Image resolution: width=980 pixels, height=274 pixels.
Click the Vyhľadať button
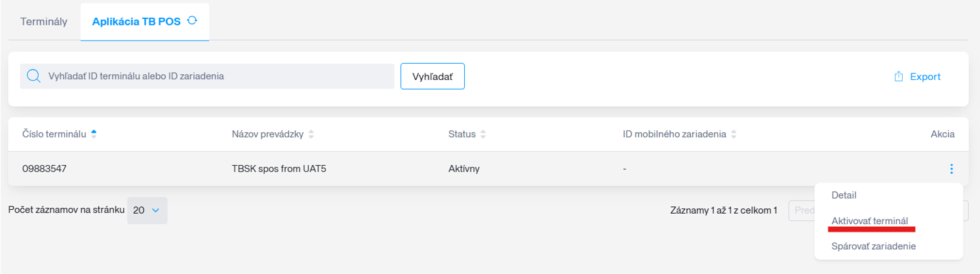point(433,77)
